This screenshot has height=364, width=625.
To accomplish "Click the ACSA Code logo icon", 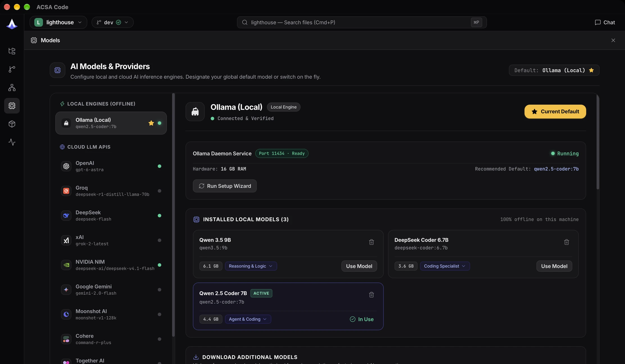I will tap(12, 24).
